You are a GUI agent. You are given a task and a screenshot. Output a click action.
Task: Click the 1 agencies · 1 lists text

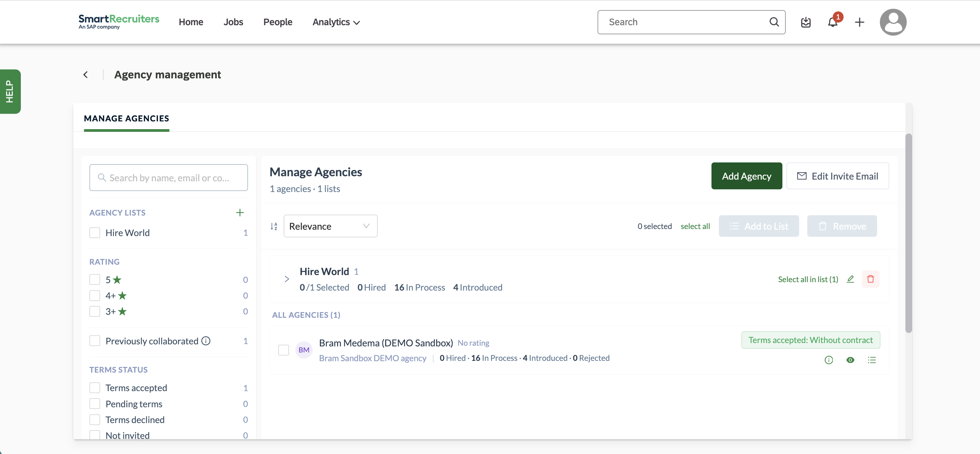(305, 189)
